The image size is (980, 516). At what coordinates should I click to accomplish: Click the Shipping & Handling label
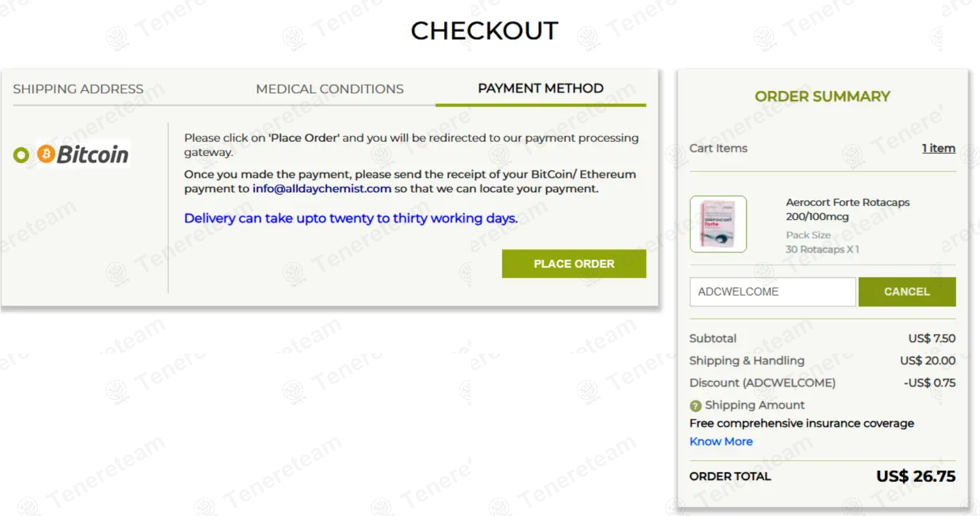[x=747, y=360]
